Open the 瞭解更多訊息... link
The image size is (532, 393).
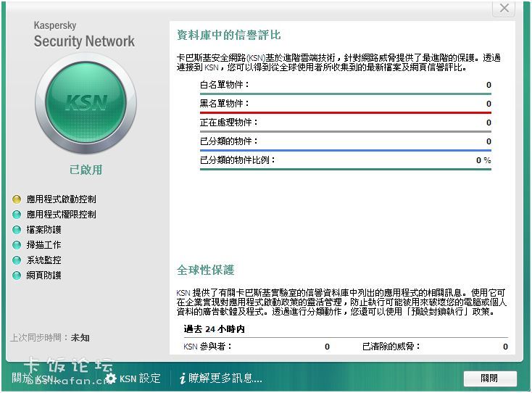(225, 378)
